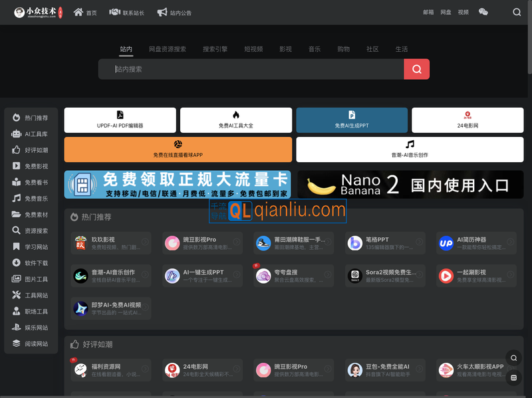532x398 pixels.
Task: Click the search magnifier at top right
Action: coord(517,11)
